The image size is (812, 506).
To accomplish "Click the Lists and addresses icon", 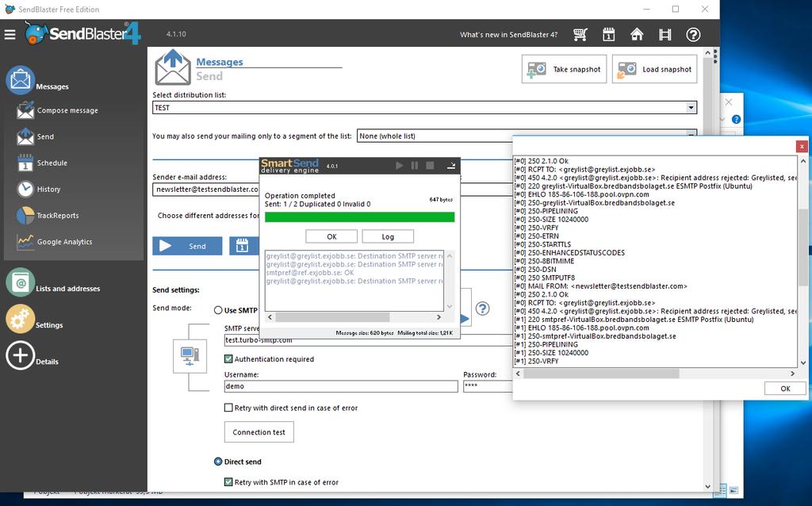I will [21, 282].
